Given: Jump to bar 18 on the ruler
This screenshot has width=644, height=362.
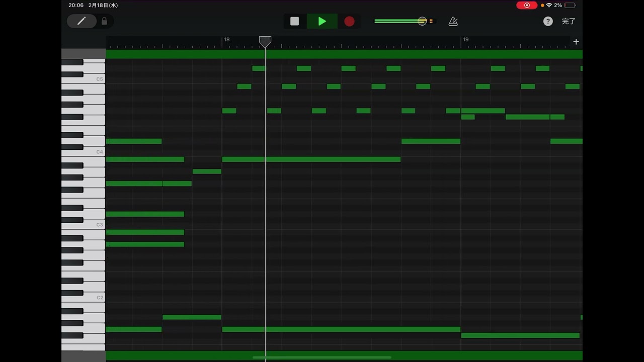Looking at the screenshot, I should 227,39.
